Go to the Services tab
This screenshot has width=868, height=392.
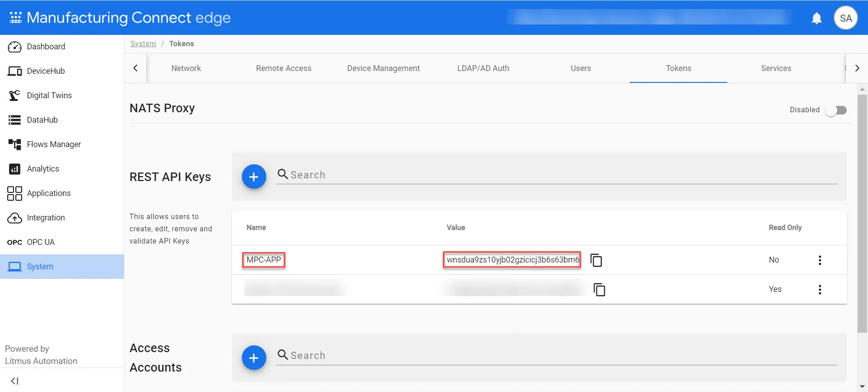tap(776, 68)
